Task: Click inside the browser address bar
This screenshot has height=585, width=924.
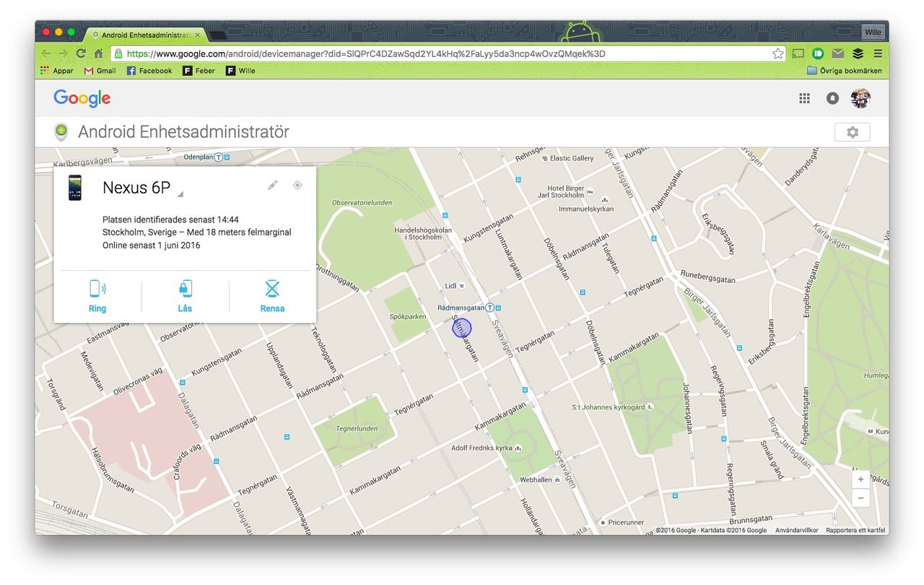Action: 361,53
